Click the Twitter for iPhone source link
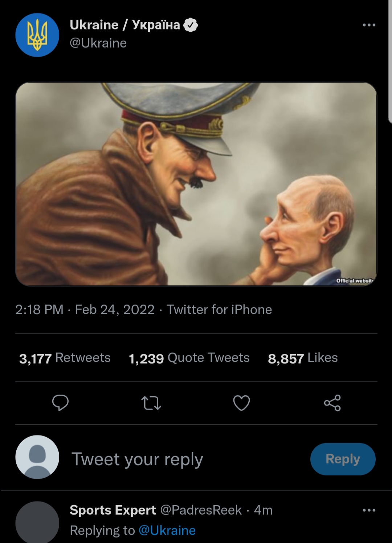Viewport: 392px width, 543px height. pyautogui.click(x=219, y=309)
